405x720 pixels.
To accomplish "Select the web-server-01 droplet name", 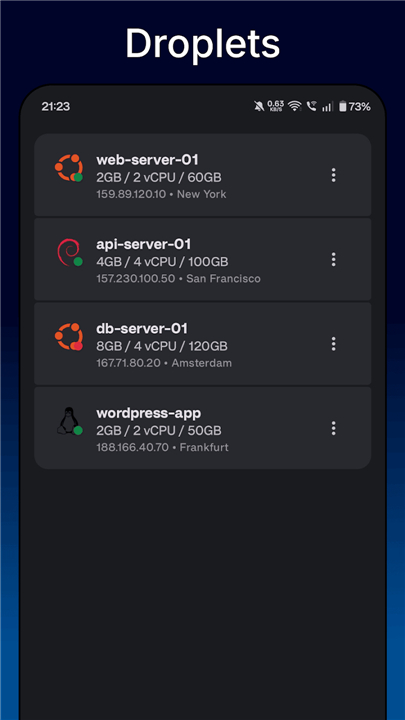I will point(147,160).
